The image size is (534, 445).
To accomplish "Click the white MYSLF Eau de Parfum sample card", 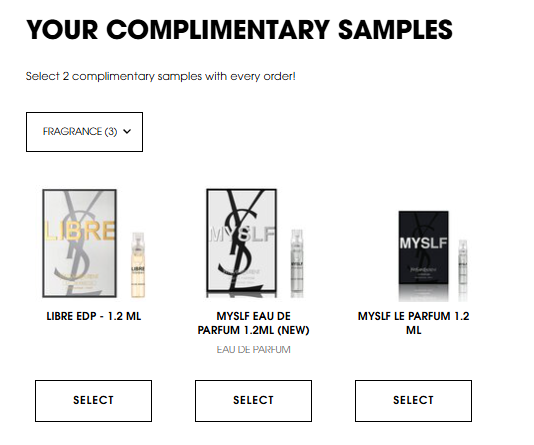I will (x=241, y=243).
